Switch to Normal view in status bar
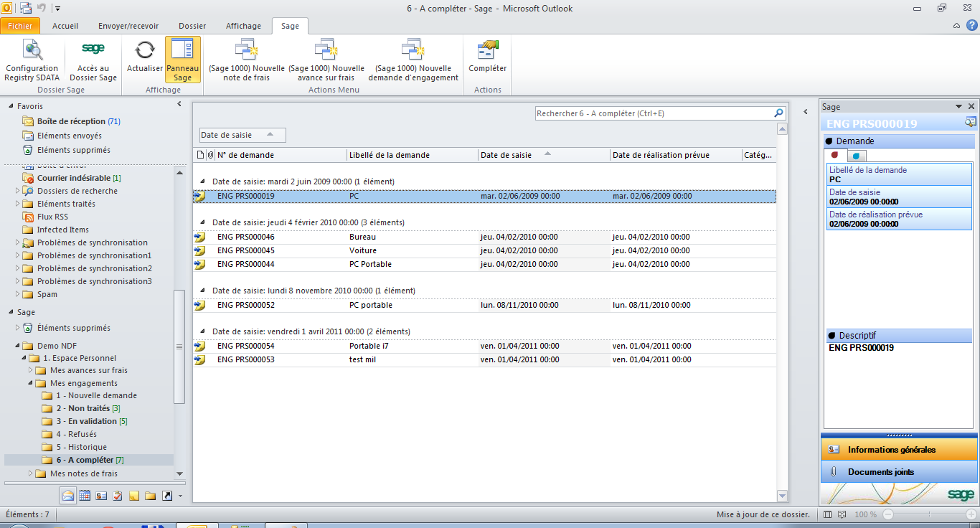The width and height of the screenshot is (980, 528). point(829,514)
